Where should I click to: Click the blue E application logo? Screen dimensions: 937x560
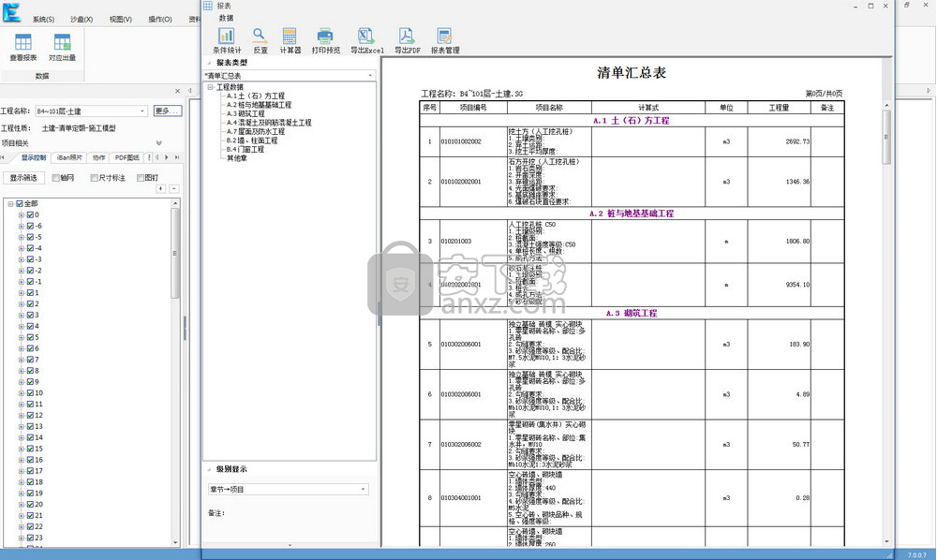(11, 12)
